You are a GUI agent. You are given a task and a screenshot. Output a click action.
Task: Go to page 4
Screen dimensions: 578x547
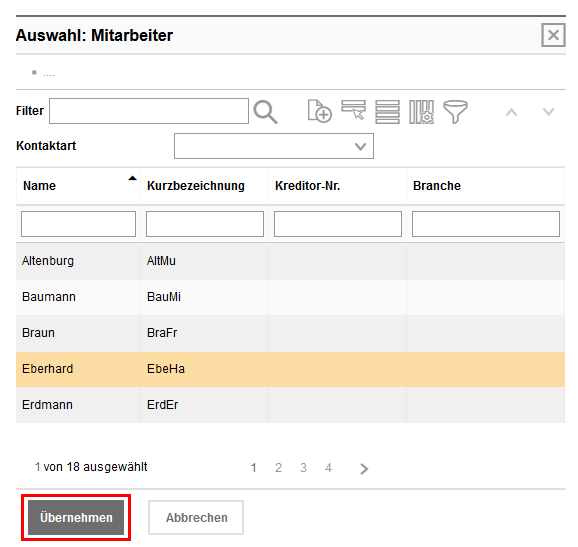click(328, 468)
